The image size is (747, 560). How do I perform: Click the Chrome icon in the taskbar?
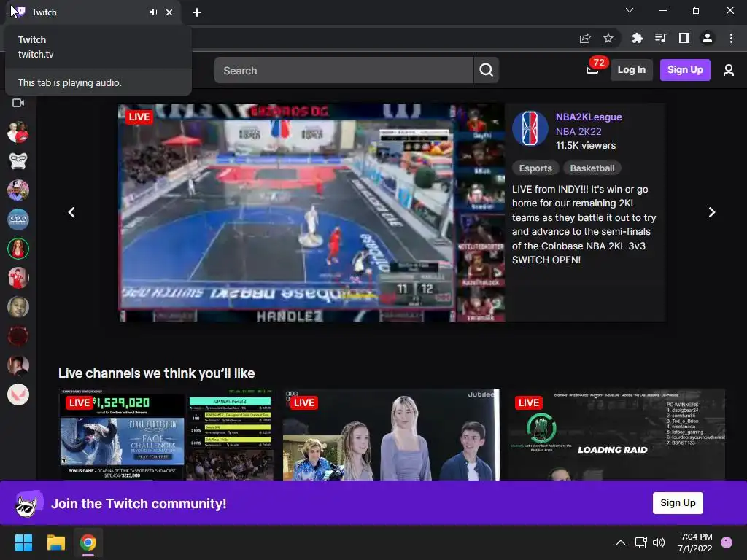point(88,542)
